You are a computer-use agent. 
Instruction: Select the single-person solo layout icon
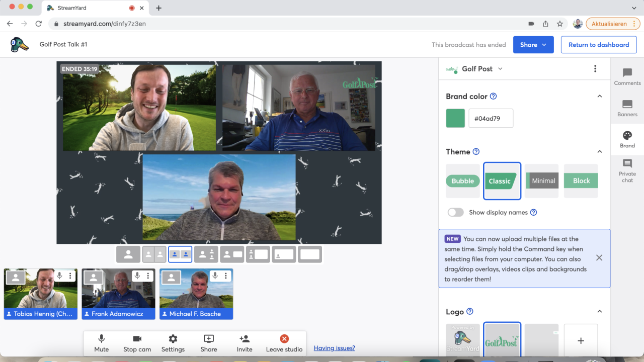tap(128, 254)
